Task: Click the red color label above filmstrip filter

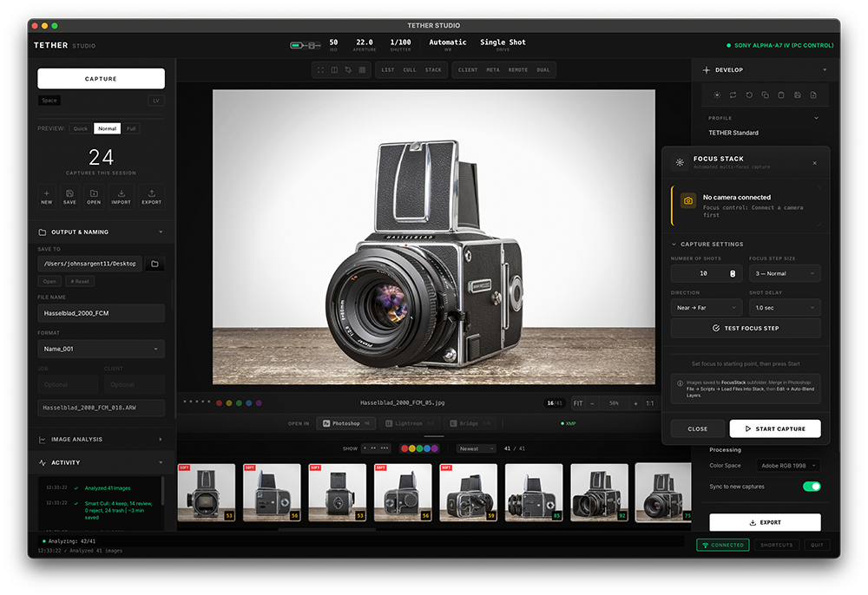Action: [404, 448]
